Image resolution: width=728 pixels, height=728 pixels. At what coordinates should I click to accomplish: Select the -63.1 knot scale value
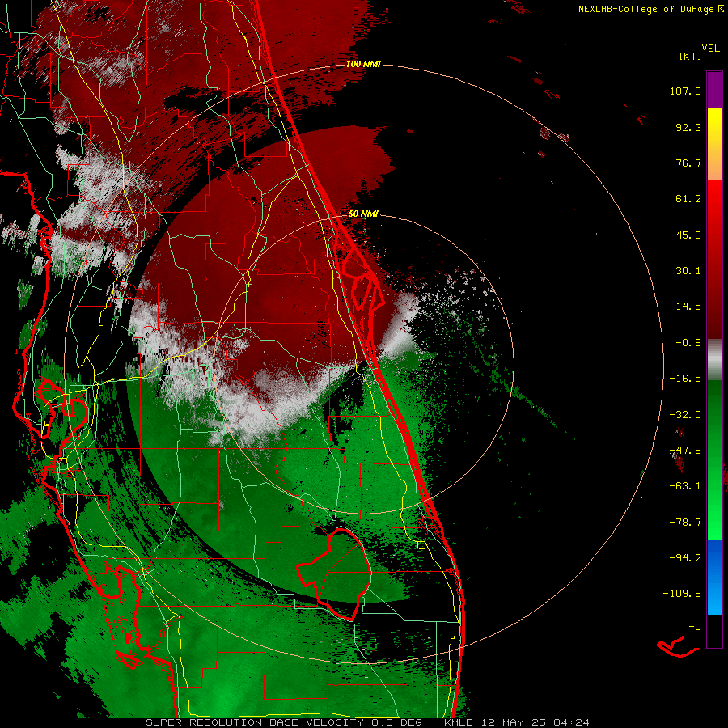685,486
